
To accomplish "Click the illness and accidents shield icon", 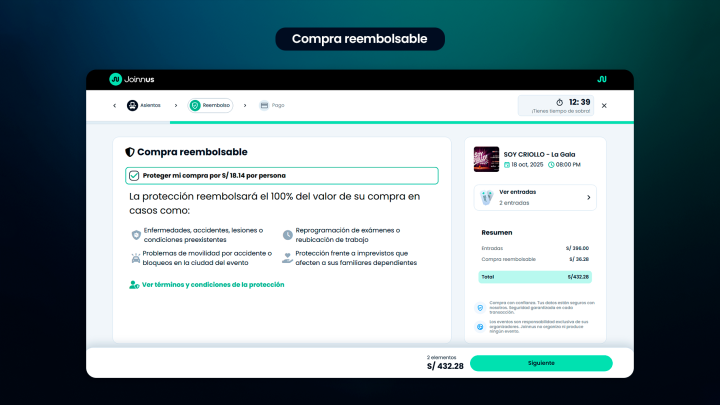I will point(136,235).
